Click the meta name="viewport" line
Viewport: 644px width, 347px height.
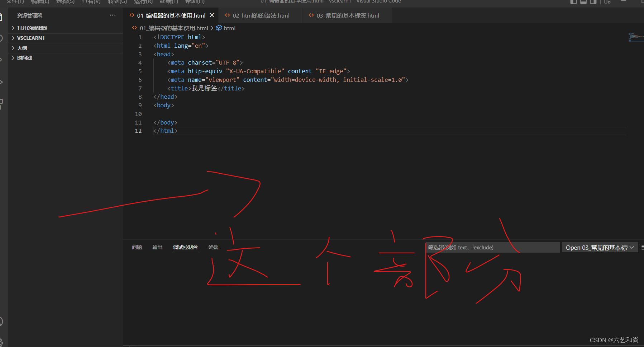pos(288,80)
